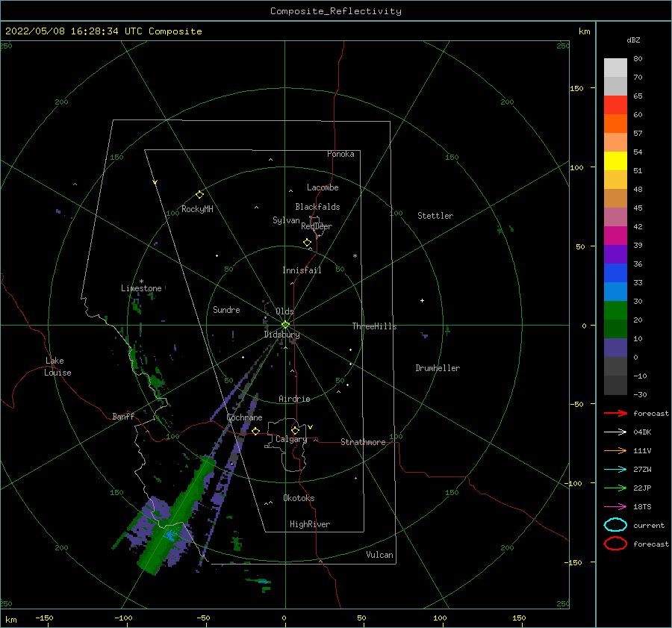Image resolution: width=672 pixels, height=628 pixels.
Task: Select the yellow diamond marker below RedDeer
Action: [307, 243]
